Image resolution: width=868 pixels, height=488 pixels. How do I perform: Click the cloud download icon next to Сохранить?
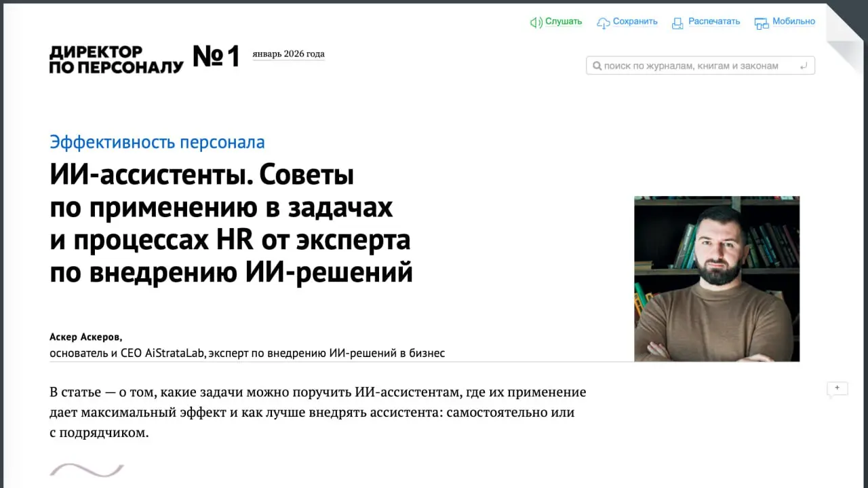tap(604, 23)
